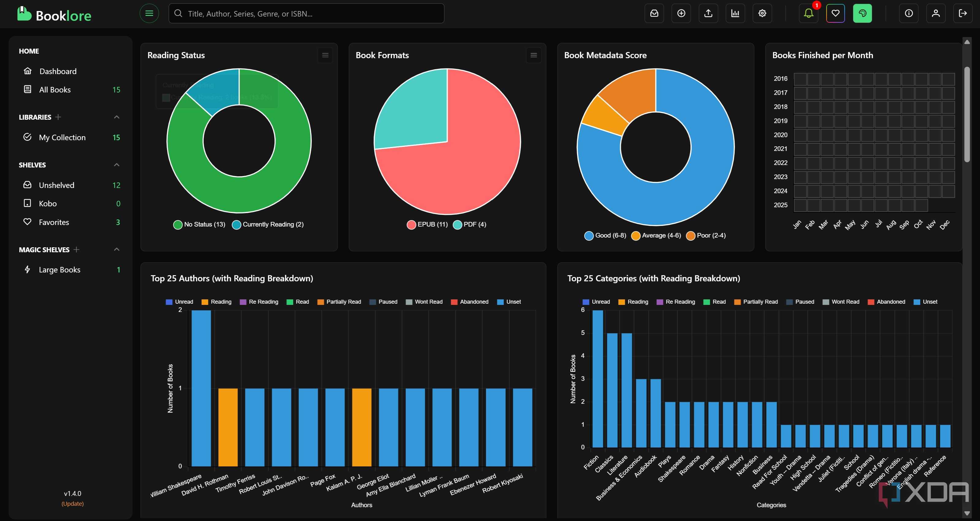
Task: Open the Unshelved shelf
Action: pos(71,185)
